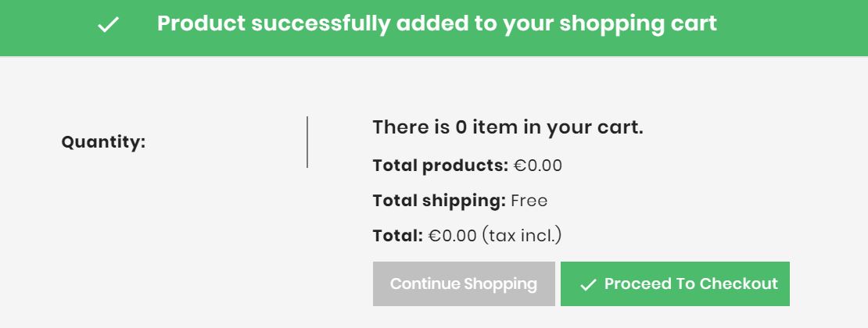868x328 pixels.
Task: Select the Proceed To Checkout button
Action: pos(675,283)
